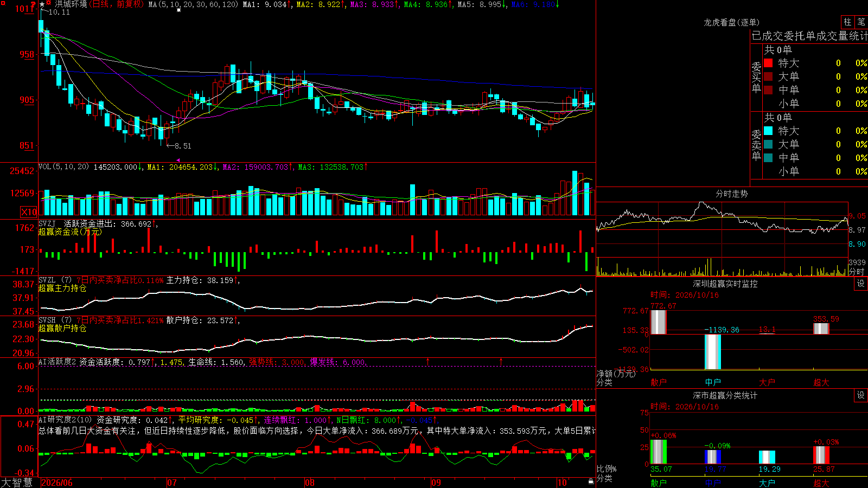This screenshot has height=488, width=868.
Task: Click the dark red 大单 buy swatch
Action: pos(768,76)
